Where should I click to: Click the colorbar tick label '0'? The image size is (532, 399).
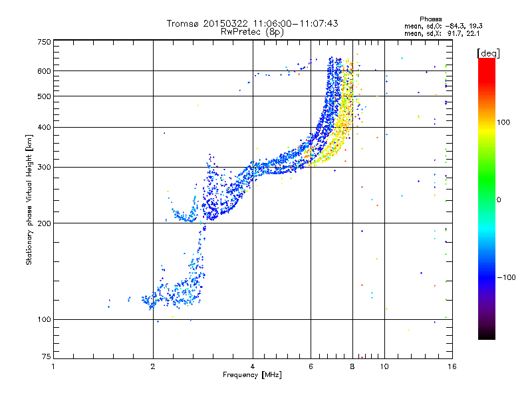(x=499, y=199)
